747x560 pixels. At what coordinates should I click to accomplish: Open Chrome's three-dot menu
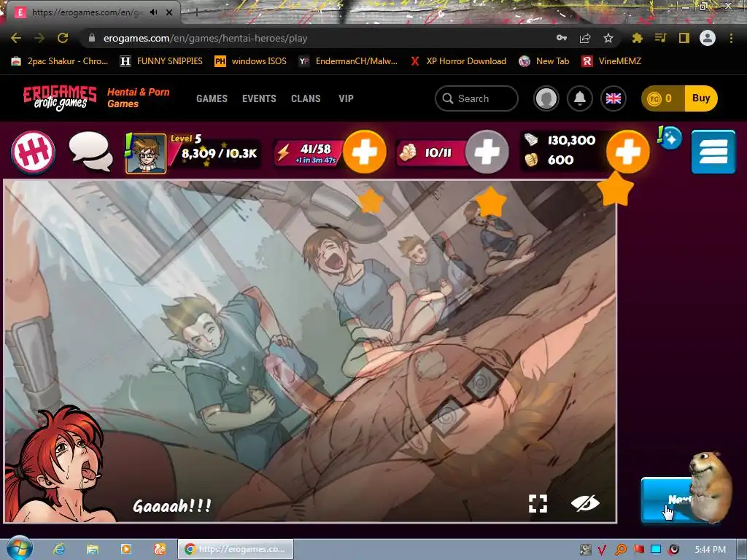[731, 38]
